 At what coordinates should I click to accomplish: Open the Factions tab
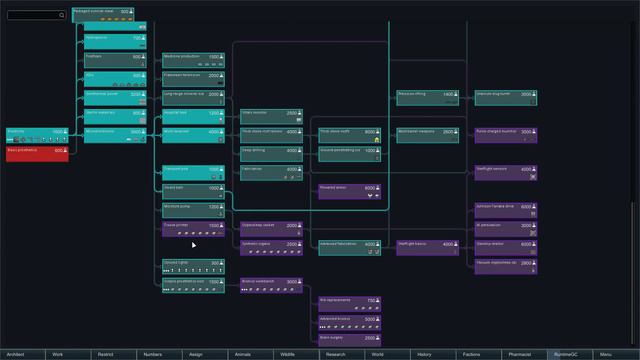480,355
